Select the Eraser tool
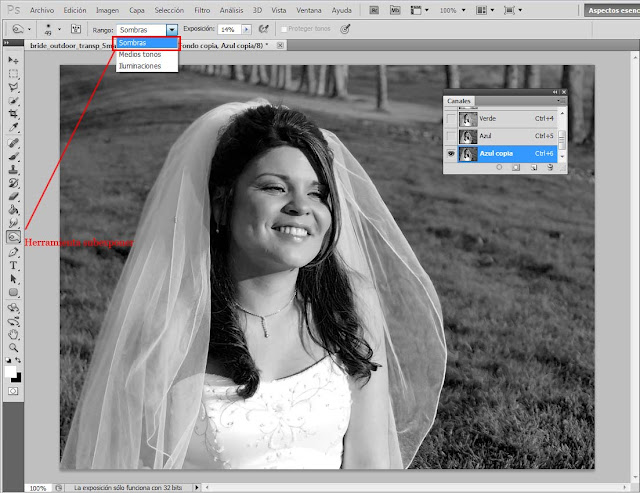The width and height of the screenshot is (640, 493). (13, 197)
